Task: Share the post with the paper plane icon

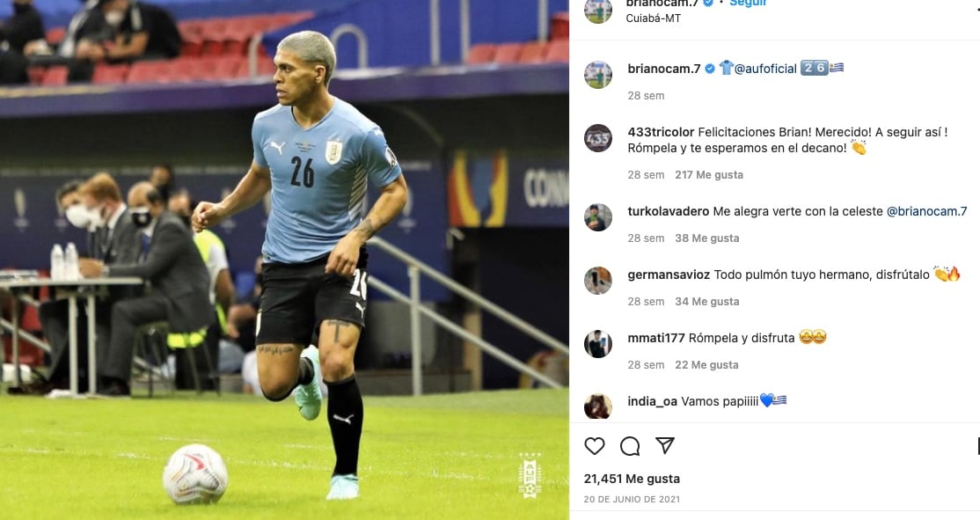Action: [x=665, y=445]
